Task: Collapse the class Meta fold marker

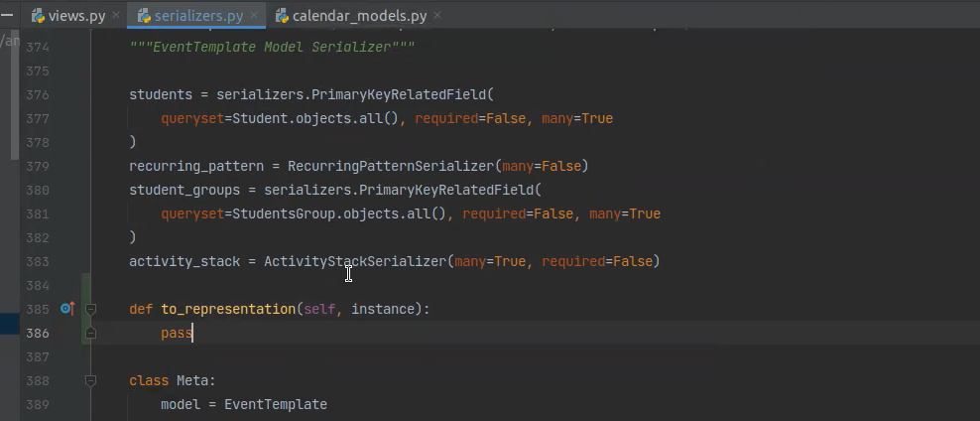Action: pyautogui.click(x=90, y=380)
